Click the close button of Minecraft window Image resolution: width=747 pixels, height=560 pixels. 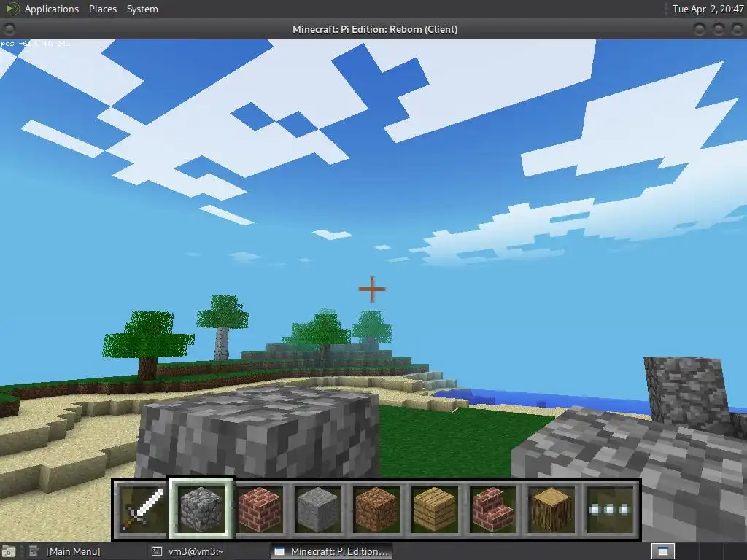tap(737, 29)
